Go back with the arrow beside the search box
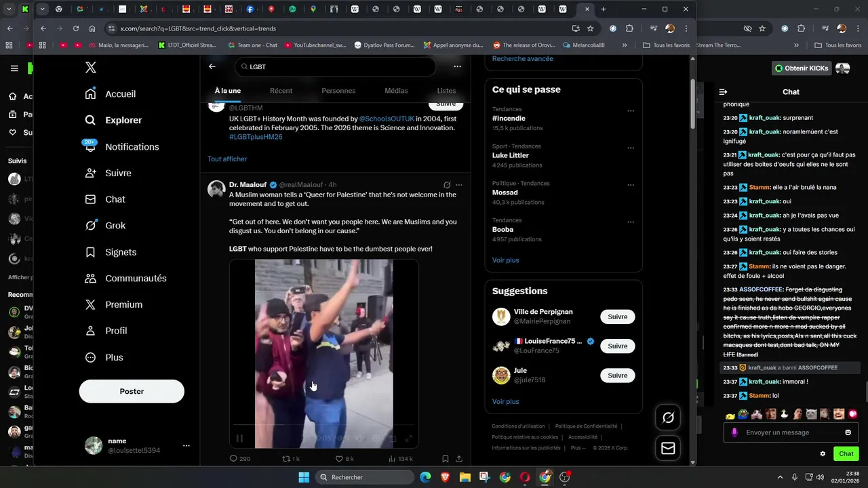This screenshot has height=488, width=868. tap(212, 66)
